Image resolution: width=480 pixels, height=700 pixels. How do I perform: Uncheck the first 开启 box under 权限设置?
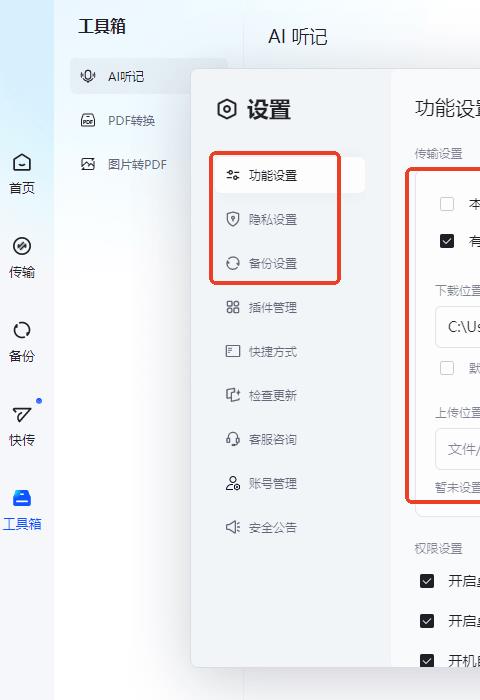[427, 581]
